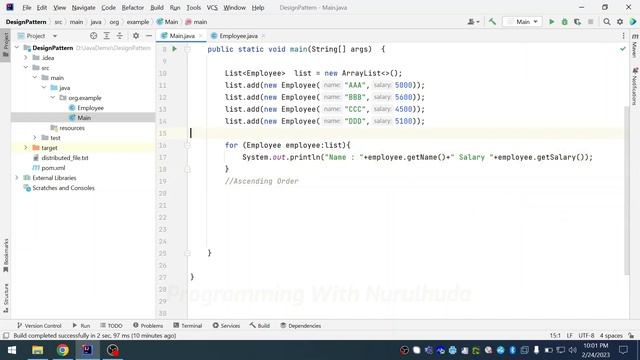Toggle the tool window quick-access icon at the bottom-left corner
640x360 pixels.
tap(6, 336)
